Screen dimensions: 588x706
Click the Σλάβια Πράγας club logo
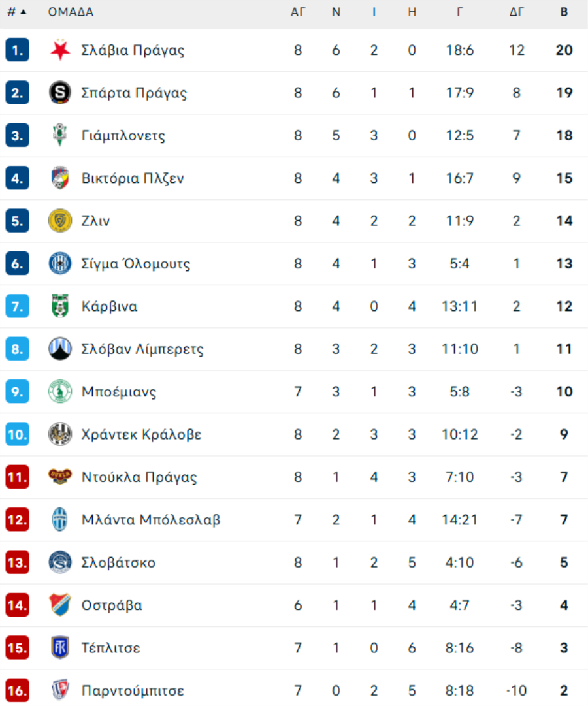click(60, 50)
